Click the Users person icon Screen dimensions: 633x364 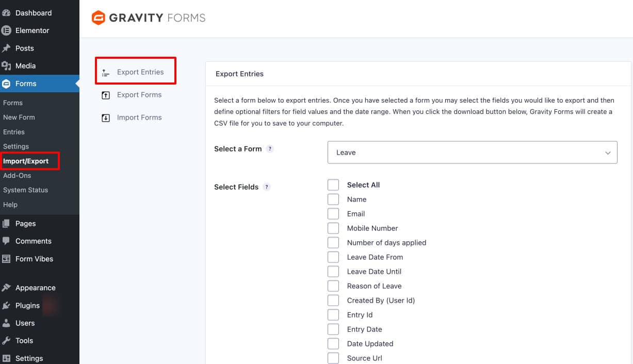7,323
